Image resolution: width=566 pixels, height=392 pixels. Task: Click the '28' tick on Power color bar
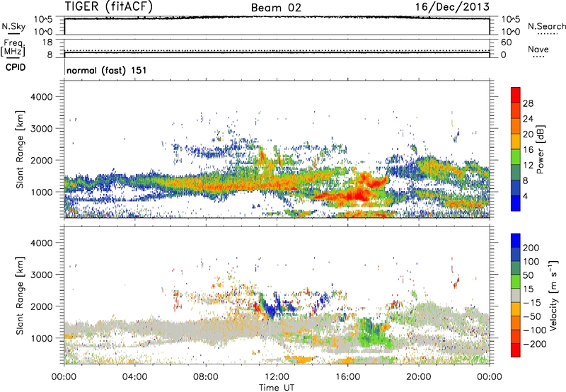(528, 103)
